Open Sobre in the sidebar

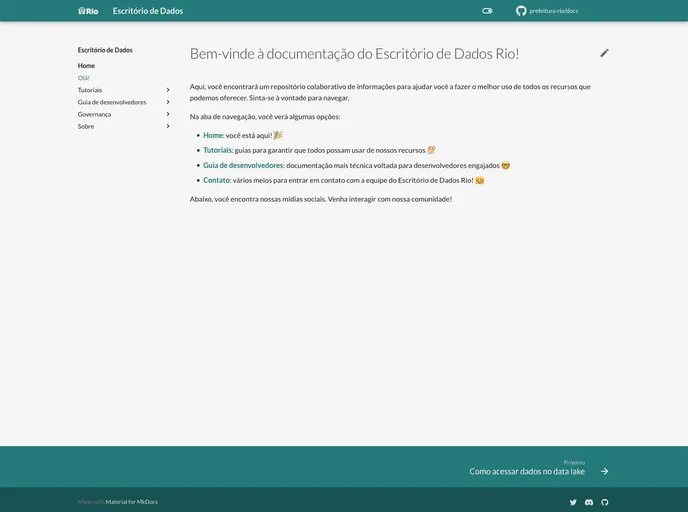[x=86, y=126]
